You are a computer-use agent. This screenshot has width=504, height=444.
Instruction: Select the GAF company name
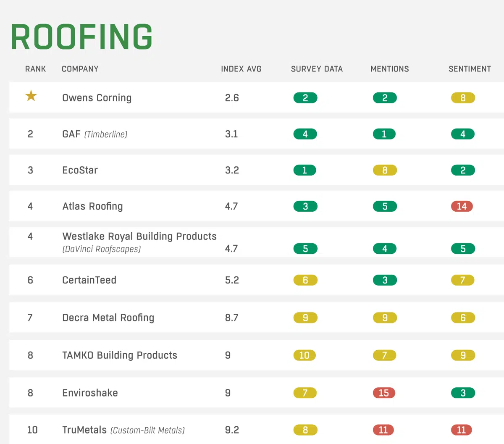click(x=71, y=134)
